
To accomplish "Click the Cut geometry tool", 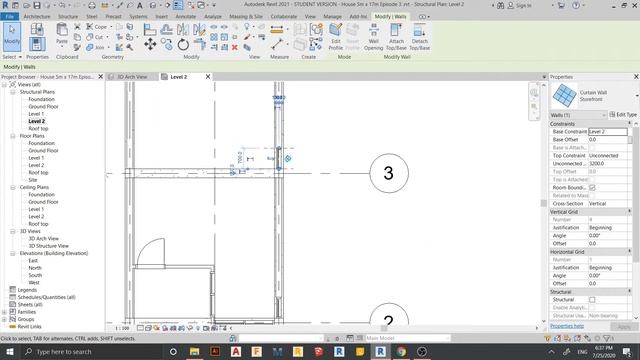I will [95, 37].
